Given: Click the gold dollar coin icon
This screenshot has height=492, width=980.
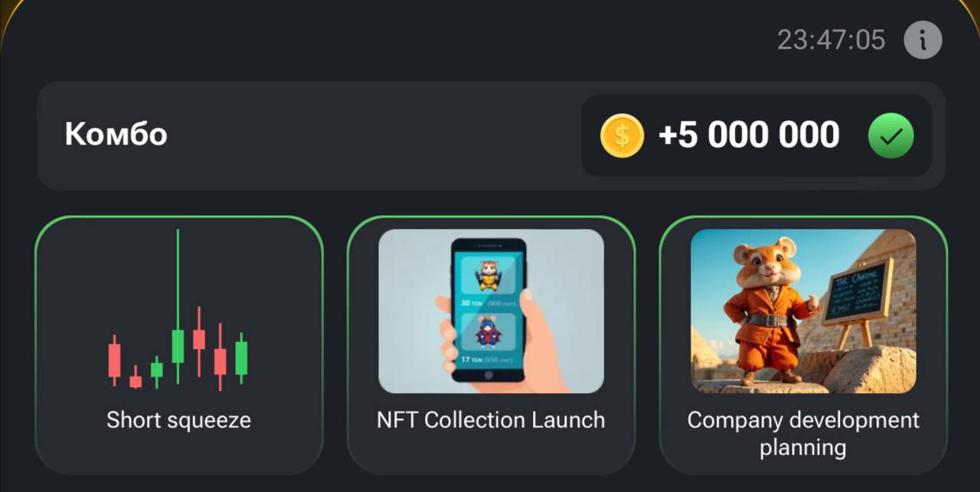Looking at the screenshot, I should click(x=622, y=135).
